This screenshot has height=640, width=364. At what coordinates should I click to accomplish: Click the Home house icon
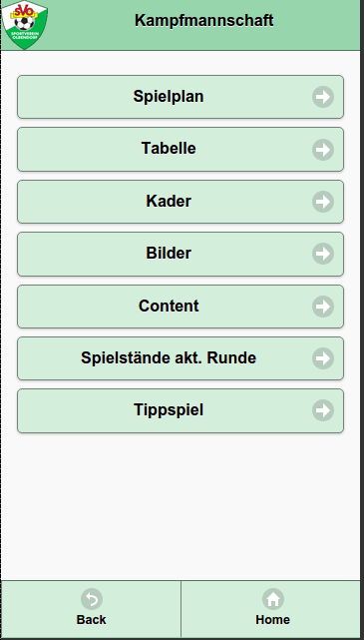(x=273, y=599)
